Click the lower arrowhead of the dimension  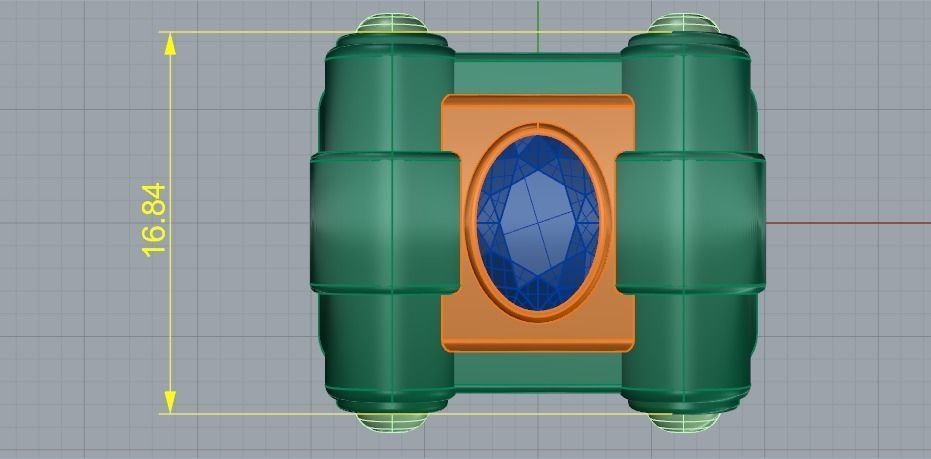(170, 402)
